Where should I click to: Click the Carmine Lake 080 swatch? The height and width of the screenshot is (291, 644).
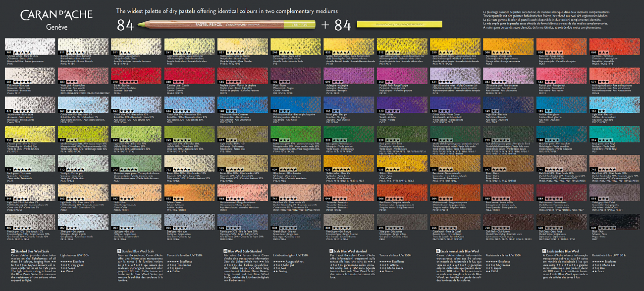(190, 75)
